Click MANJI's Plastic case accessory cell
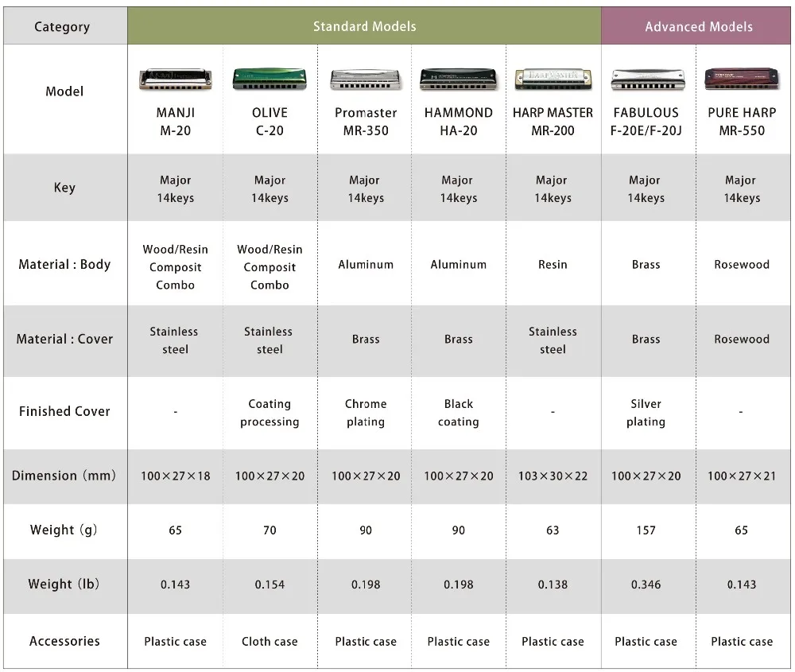 point(176,641)
